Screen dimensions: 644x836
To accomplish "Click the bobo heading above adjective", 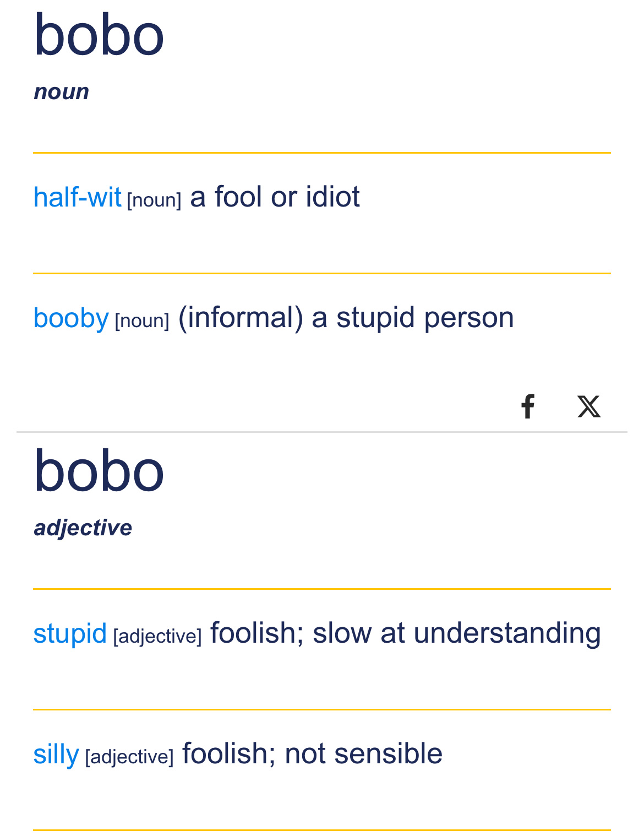I will pos(99,471).
